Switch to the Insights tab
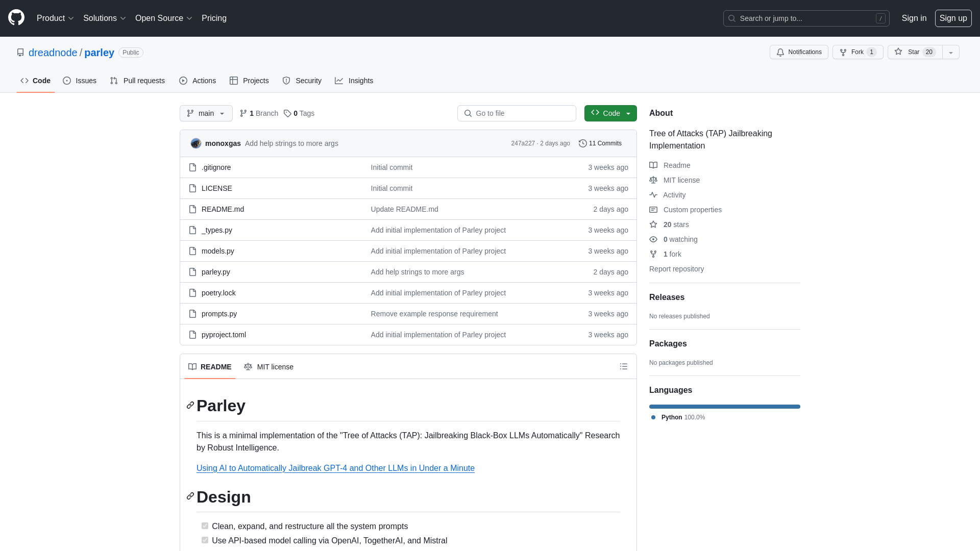980x551 pixels. [x=354, y=81]
